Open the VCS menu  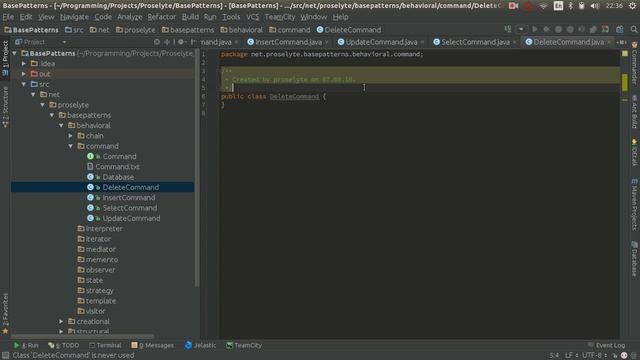[252, 17]
